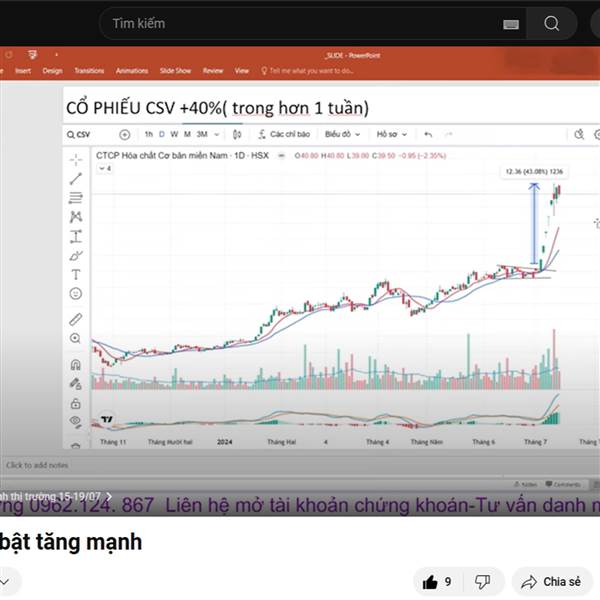Expand the timeframe dropdown chevron

tap(217, 135)
